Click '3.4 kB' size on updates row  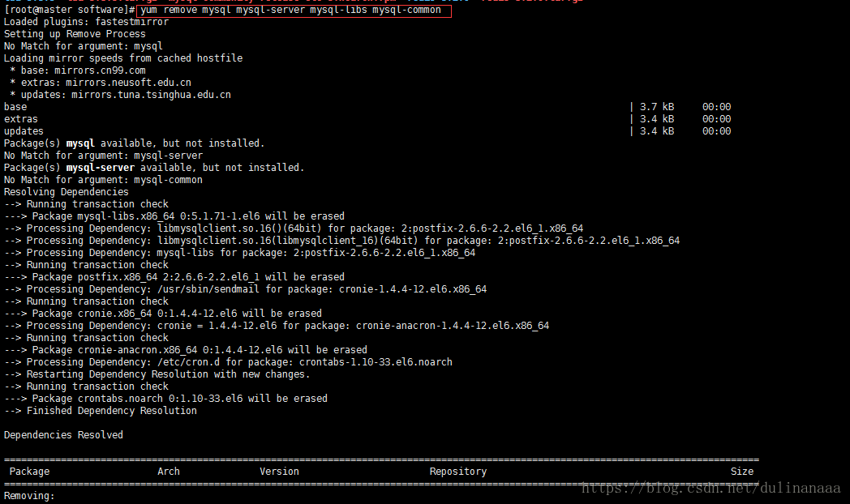(x=657, y=131)
